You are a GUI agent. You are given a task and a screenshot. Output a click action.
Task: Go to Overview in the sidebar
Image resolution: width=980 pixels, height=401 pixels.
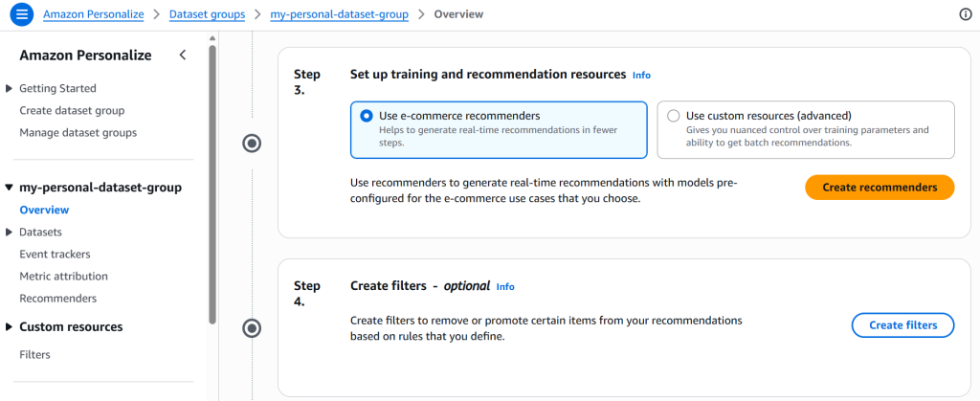44,210
